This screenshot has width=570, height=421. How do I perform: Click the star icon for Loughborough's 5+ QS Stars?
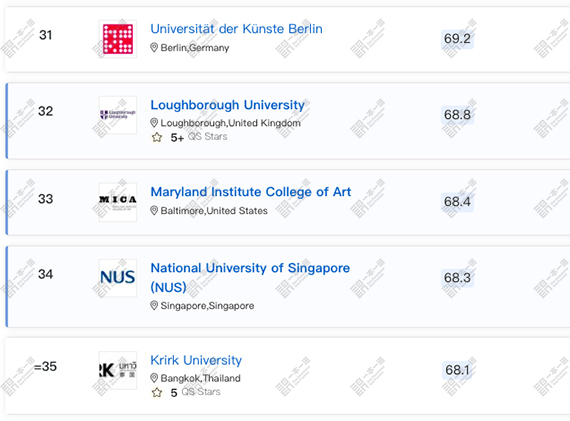157,137
